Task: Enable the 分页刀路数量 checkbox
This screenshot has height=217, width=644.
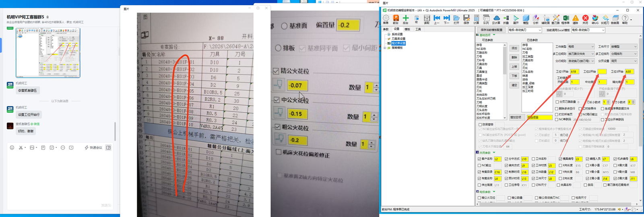Action: [557, 102]
